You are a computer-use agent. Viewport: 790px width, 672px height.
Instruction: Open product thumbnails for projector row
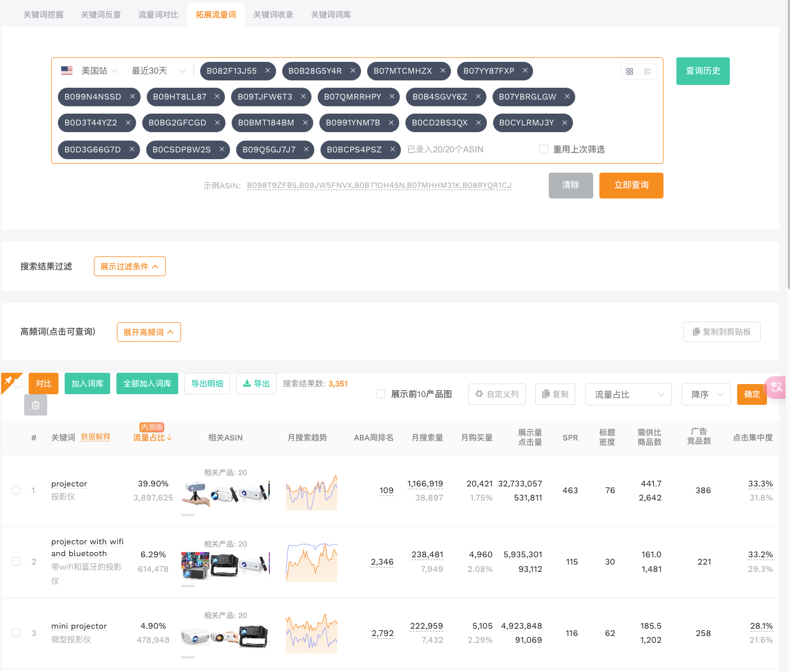[225, 493]
